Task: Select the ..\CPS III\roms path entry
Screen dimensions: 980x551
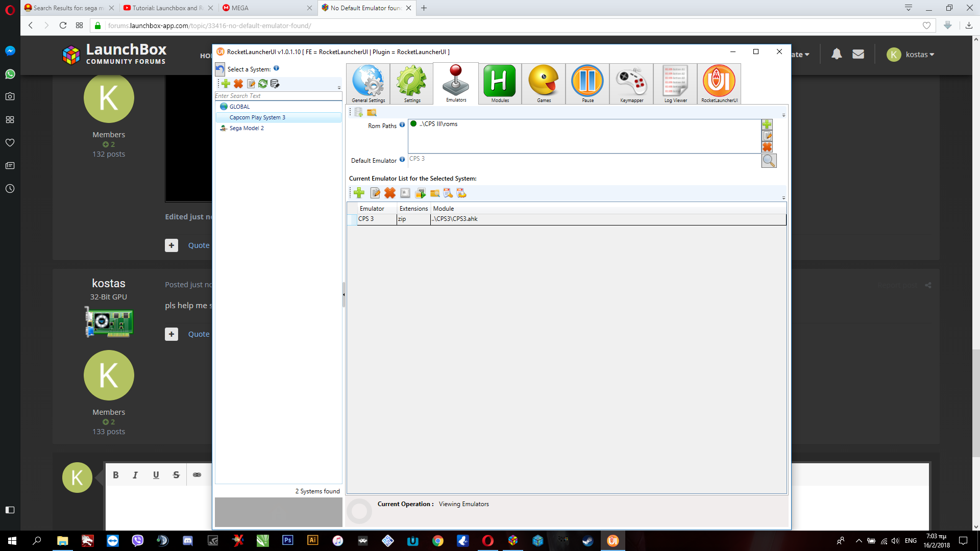Action: [438, 124]
